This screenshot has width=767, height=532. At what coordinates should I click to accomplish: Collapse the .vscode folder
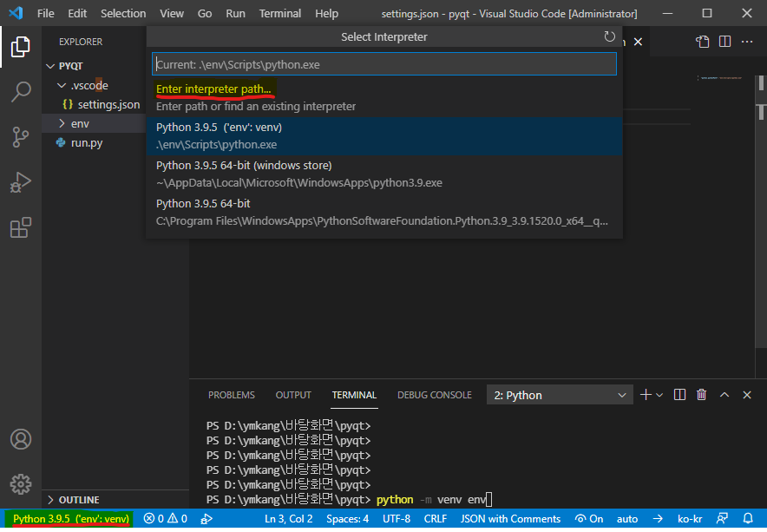[x=62, y=86]
